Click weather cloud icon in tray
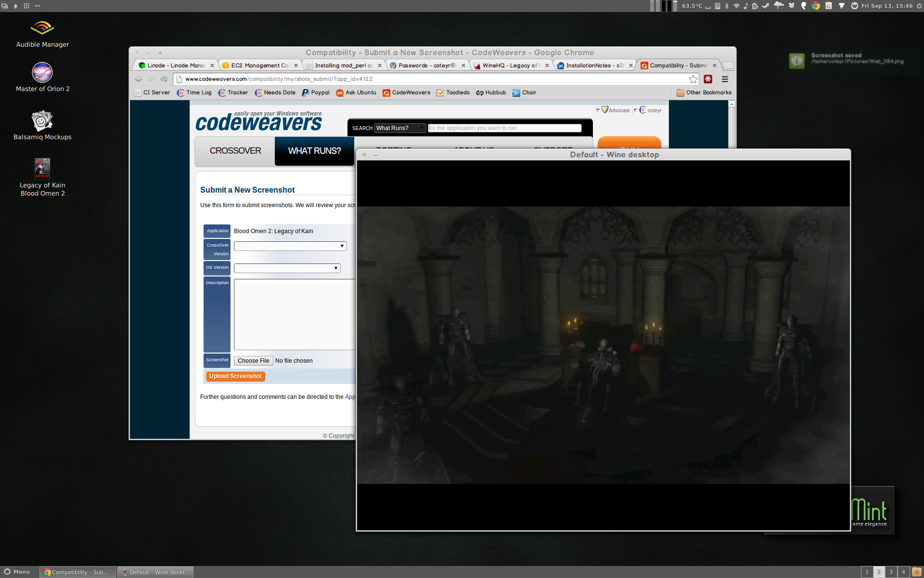This screenshot has height=578, width=924. pyautogui.click(x=779, y=6)
